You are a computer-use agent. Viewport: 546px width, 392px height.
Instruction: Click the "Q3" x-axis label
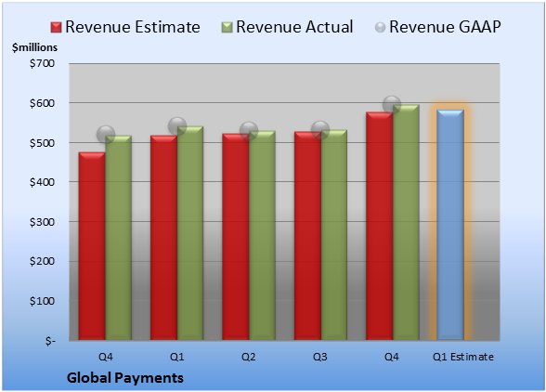tap(320, 357)
